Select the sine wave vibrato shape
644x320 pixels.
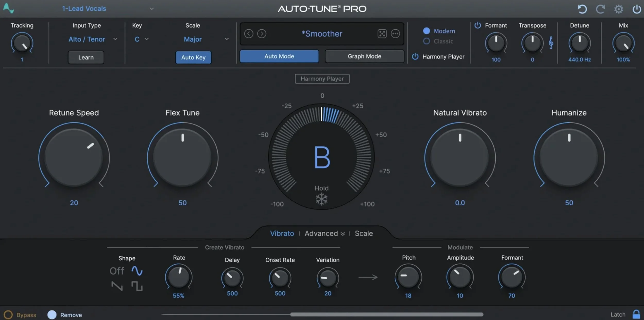137,271
